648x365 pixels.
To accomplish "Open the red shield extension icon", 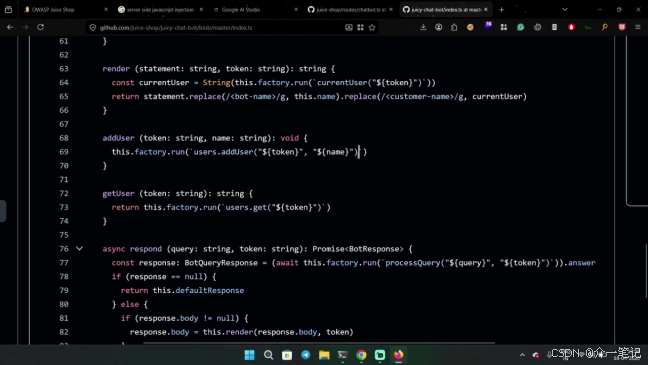I will pyautogui.click(x=622, y=27).
